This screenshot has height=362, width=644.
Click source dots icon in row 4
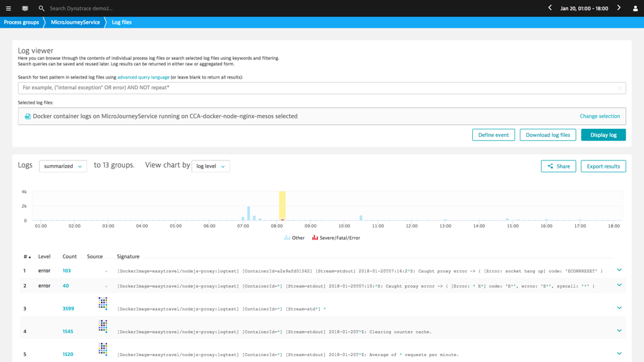(102, 326)
